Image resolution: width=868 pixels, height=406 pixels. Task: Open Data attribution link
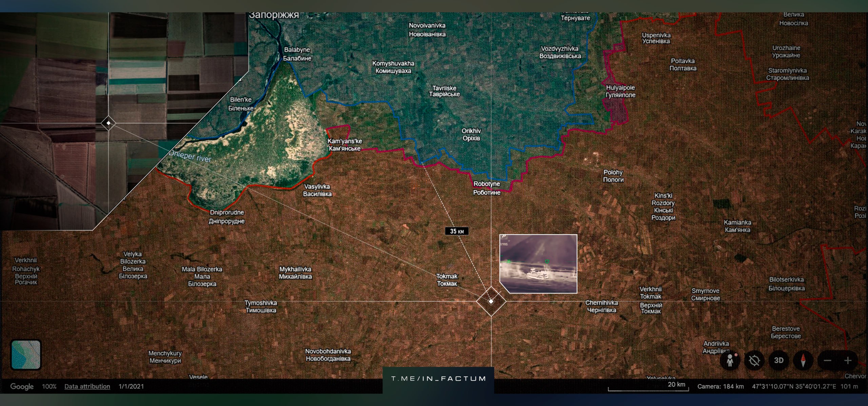coord(87,386)
